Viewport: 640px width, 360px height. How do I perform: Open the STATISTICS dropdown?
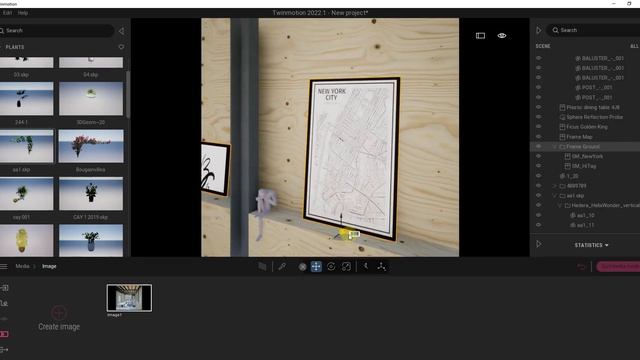click(591, 245)
